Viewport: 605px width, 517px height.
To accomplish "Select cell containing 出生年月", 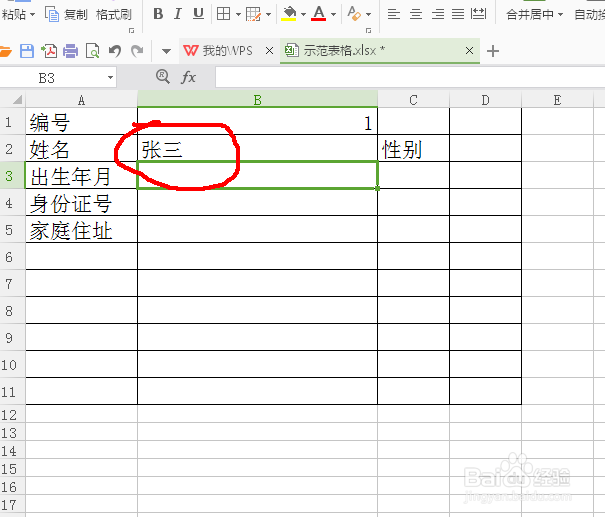I will pyautogui.click(x=81, y=176).
